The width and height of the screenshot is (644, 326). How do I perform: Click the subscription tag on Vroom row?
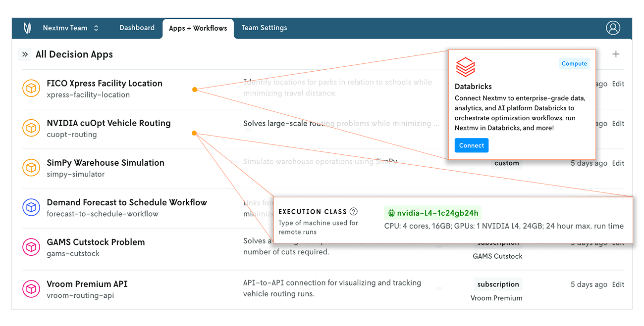point(498,284)
